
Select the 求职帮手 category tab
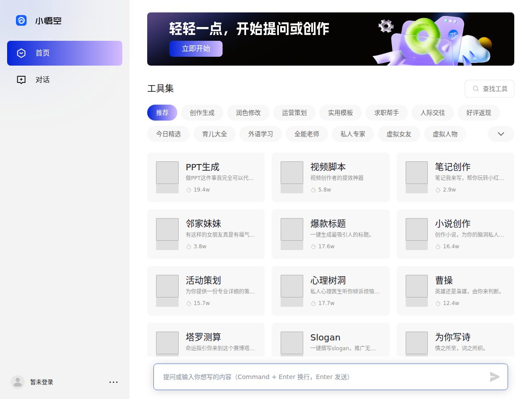tap(387, 113)
